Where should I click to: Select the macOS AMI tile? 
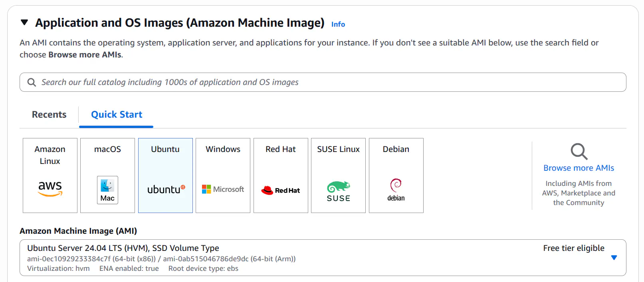107,176
